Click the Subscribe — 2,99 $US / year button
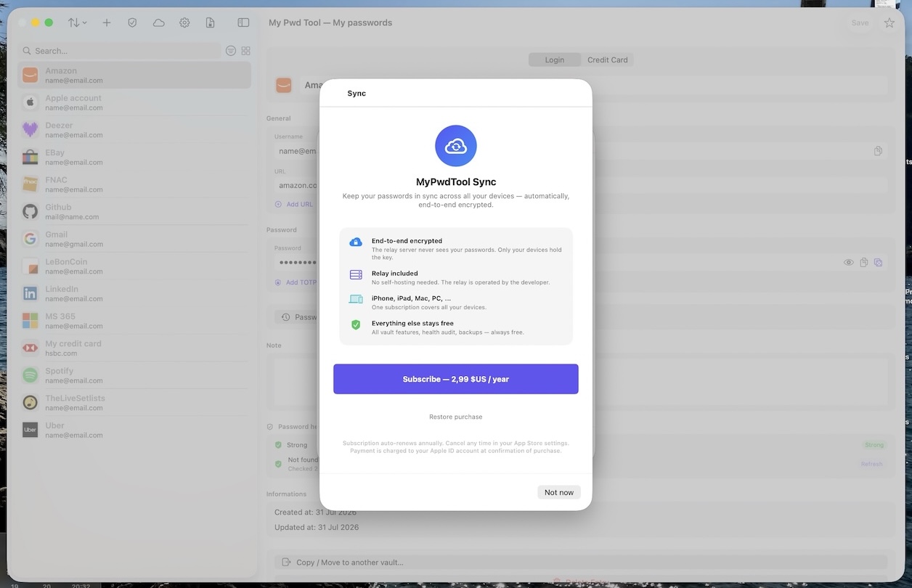 point(456,379)
